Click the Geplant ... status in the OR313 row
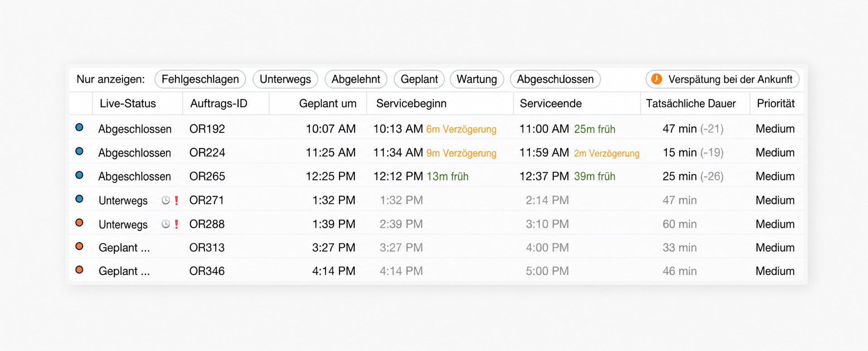 click(124, 248)
